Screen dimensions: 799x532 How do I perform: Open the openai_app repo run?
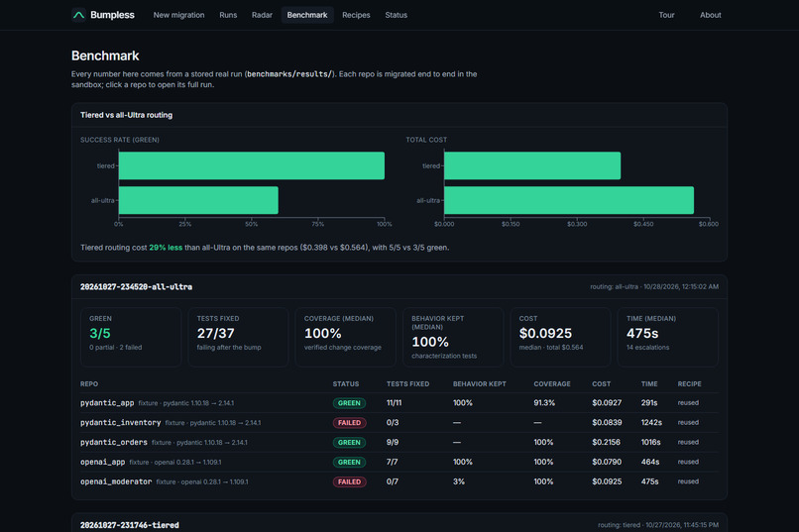102,463
